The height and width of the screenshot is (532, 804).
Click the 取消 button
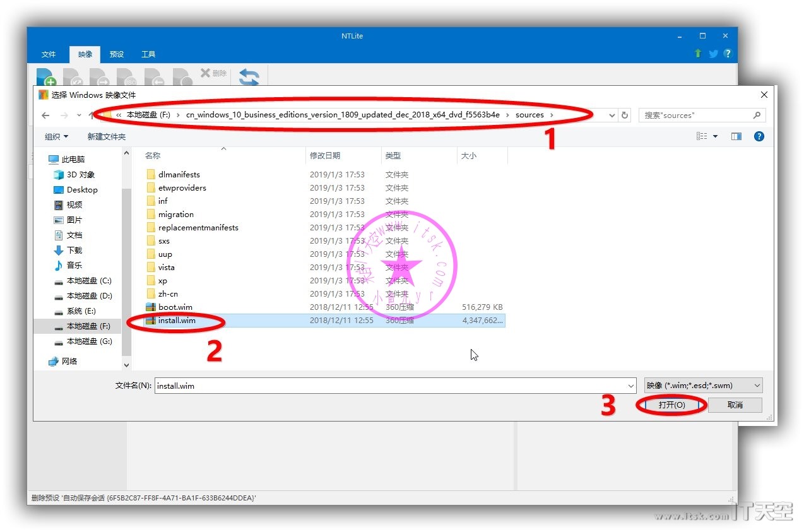(735, 405)
